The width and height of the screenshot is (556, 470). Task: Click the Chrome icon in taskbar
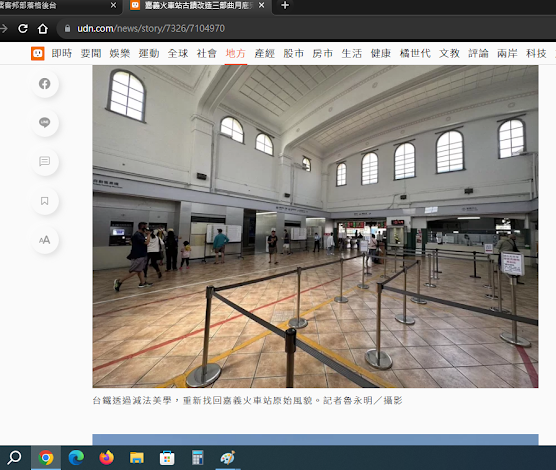(46, 458)
